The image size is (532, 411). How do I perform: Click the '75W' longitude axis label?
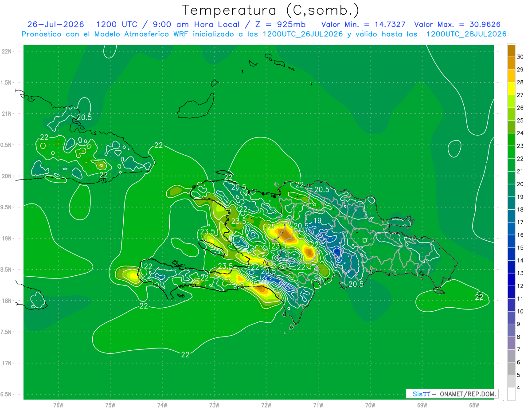110,405
